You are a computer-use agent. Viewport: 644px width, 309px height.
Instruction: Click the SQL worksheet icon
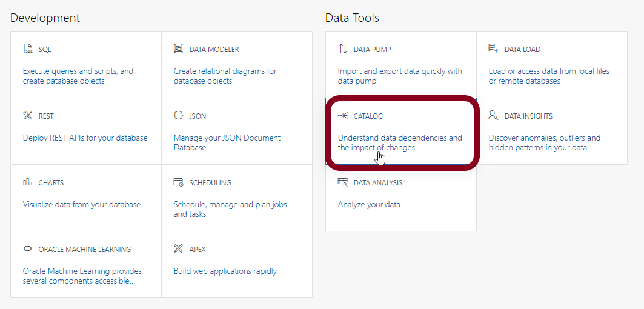click(27, 49)
